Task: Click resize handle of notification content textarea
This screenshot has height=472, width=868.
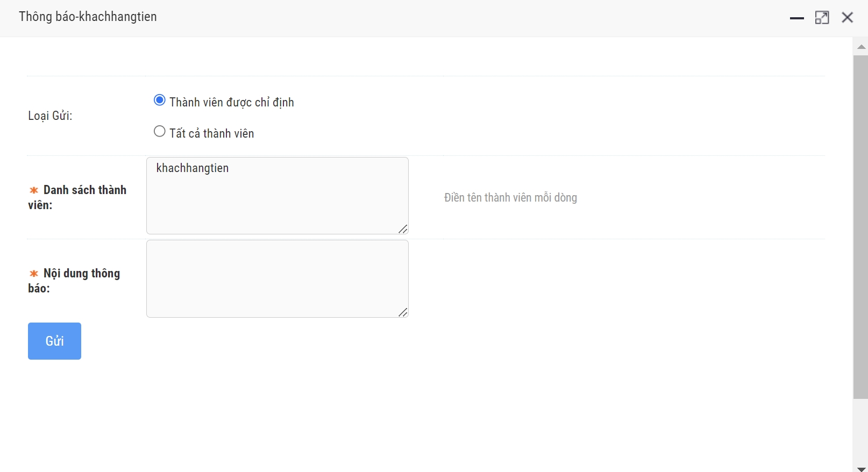Action: (403, 312)
